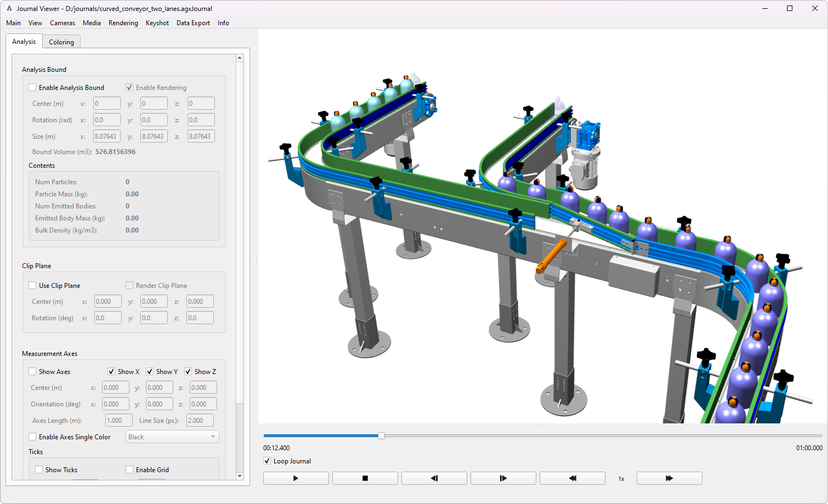Click the Play button
Viewport: 828px width, 504px height.
click(296, 478)
